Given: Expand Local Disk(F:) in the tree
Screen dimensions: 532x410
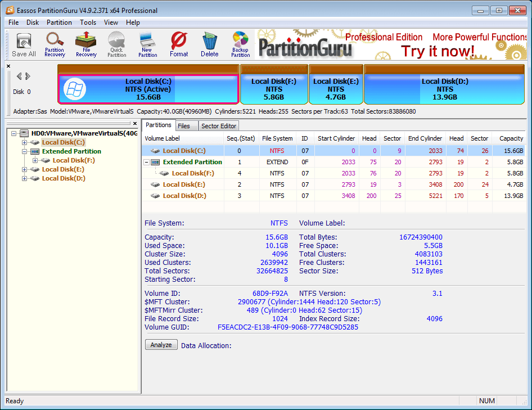Looking at the screenshot, I should tap(35, 160).
